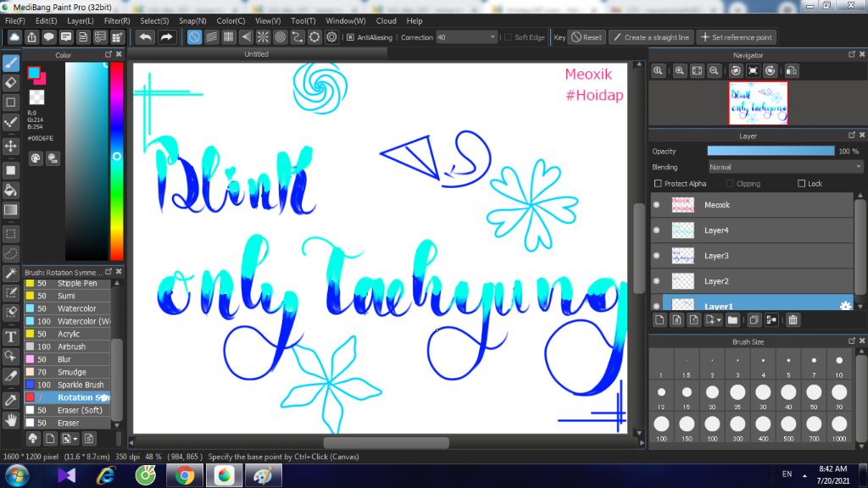Open the Window menu

(x=346, y=20)
